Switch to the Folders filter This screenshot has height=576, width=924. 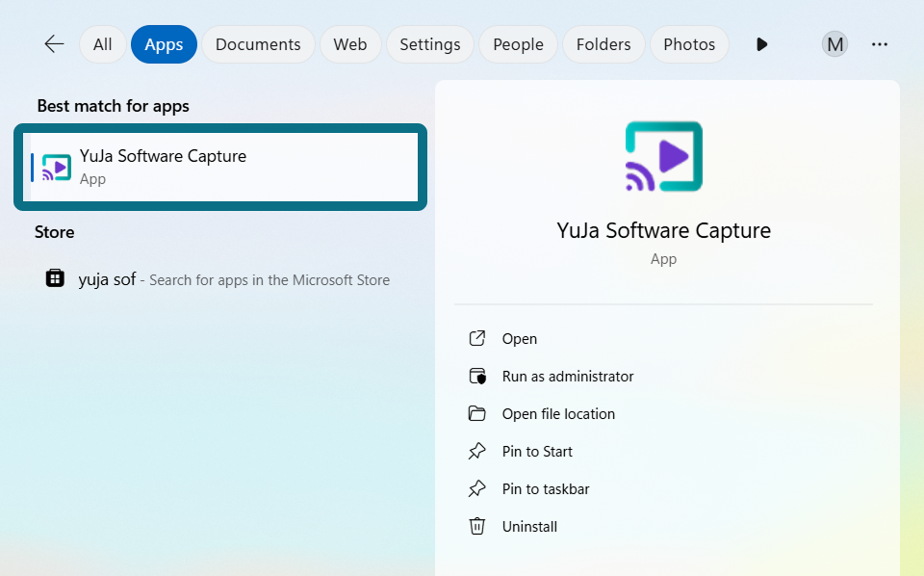coord(603,44)
